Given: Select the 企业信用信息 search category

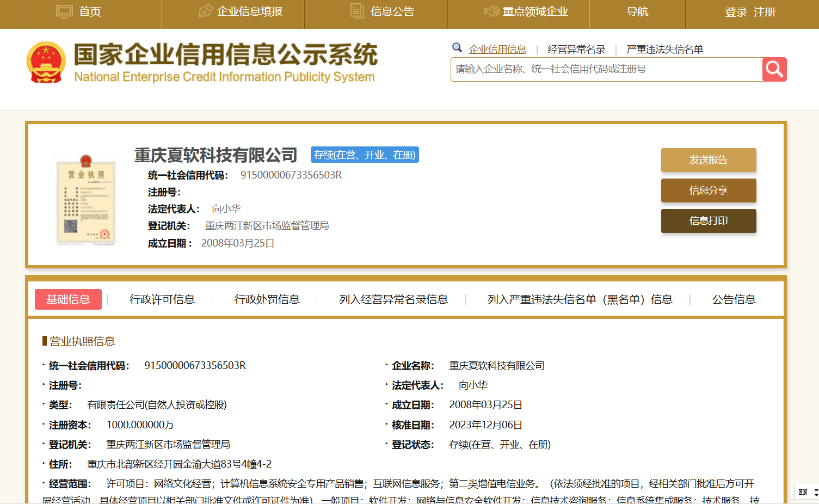Looking at the screenshot, I should [x=497, y=50].
